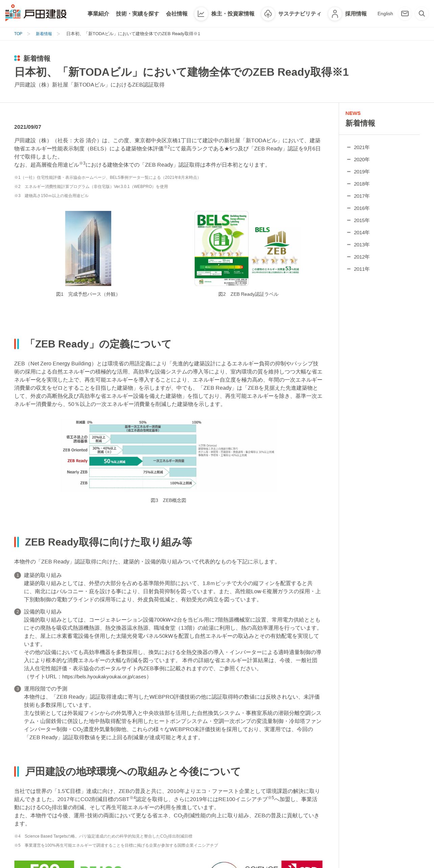Go to 新着情報 breadcrumb link
This screenshot has height=868, width=434.
44,34
